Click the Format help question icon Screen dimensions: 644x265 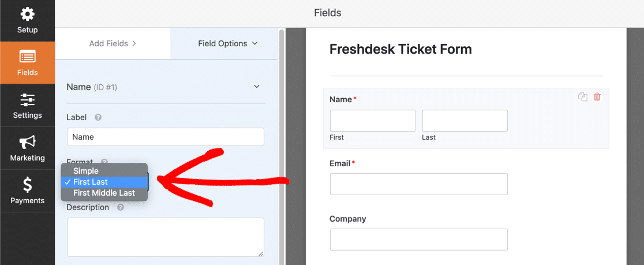coord(104,162)
